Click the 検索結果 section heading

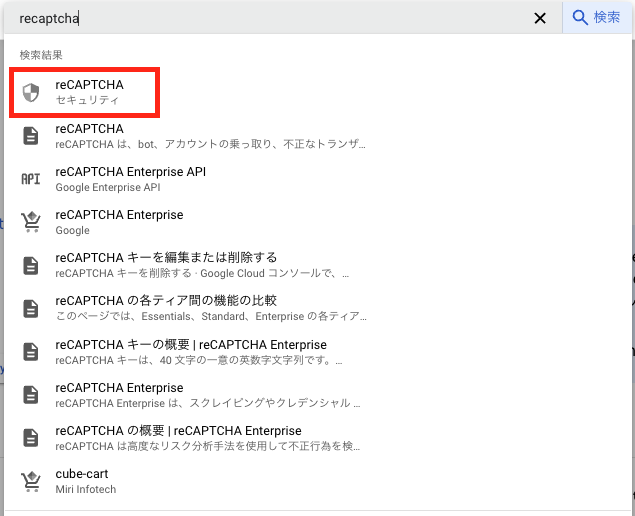point(41,55)
